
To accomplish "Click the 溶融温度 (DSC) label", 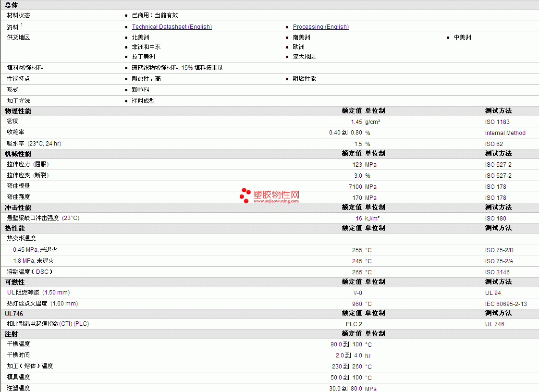I will (x=30, y=271).
